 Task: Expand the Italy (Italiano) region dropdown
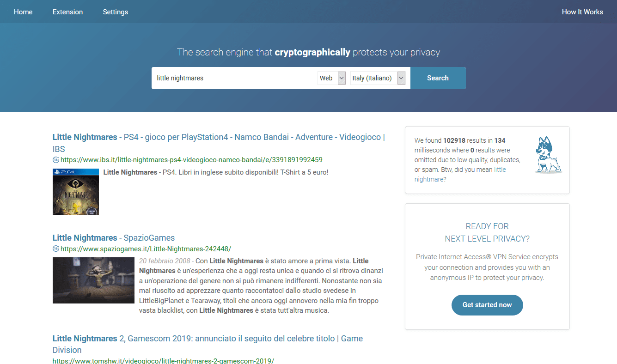pyautogui.click(x=378, y=78)
